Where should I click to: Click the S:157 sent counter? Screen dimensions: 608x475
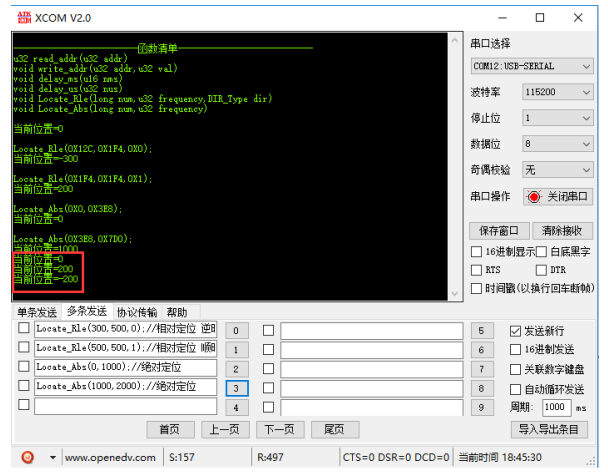click(x=182, y=458)
